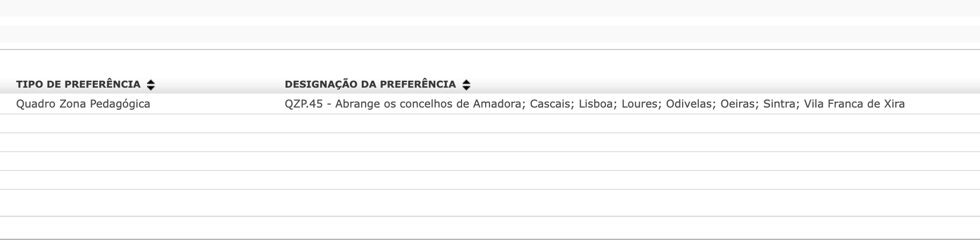Viewport: 980px width, 242px height.
Task: Click the up arrow of the Designação da Preferência sorter
Action: coord(466,82)
